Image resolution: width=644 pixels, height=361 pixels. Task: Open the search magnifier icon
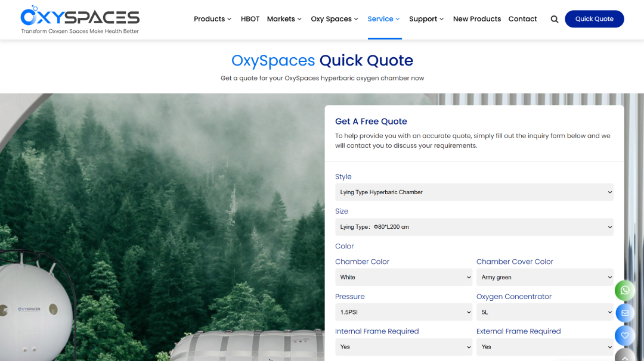coord(555,19)
